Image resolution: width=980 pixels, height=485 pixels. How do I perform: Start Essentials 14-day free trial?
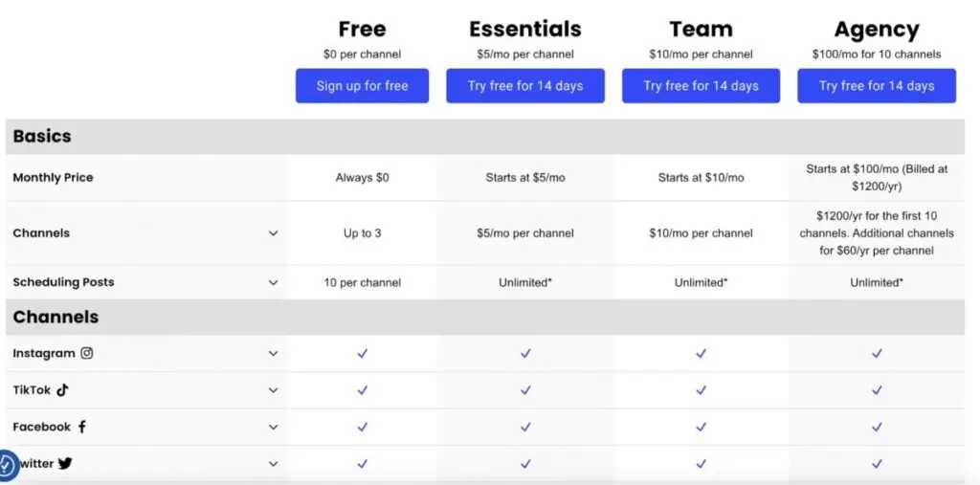point(525,86)
